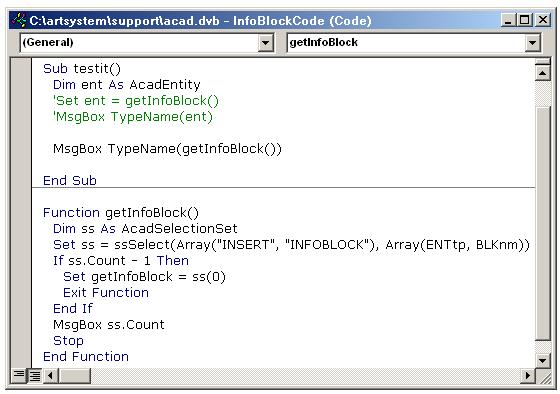Click the vertical scrollbar down arrow
This screenshot has height=394, width=560.
click(x=542, y=360)
